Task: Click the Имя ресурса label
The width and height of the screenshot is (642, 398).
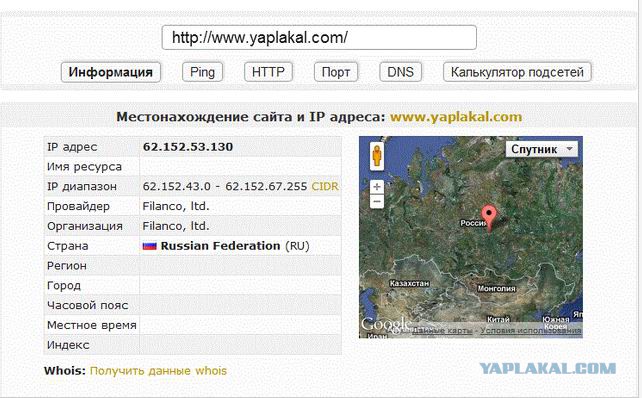Action: coord(84,167)
